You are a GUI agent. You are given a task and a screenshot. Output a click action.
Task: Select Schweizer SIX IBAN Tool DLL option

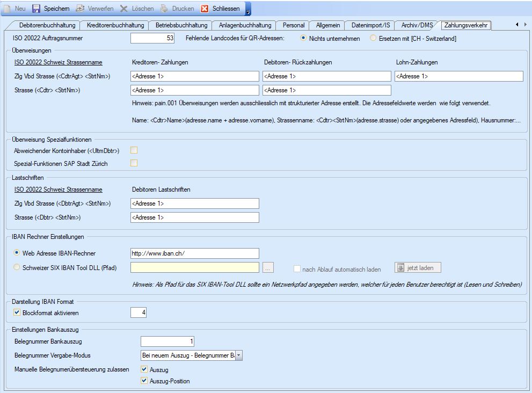[17, 267]
